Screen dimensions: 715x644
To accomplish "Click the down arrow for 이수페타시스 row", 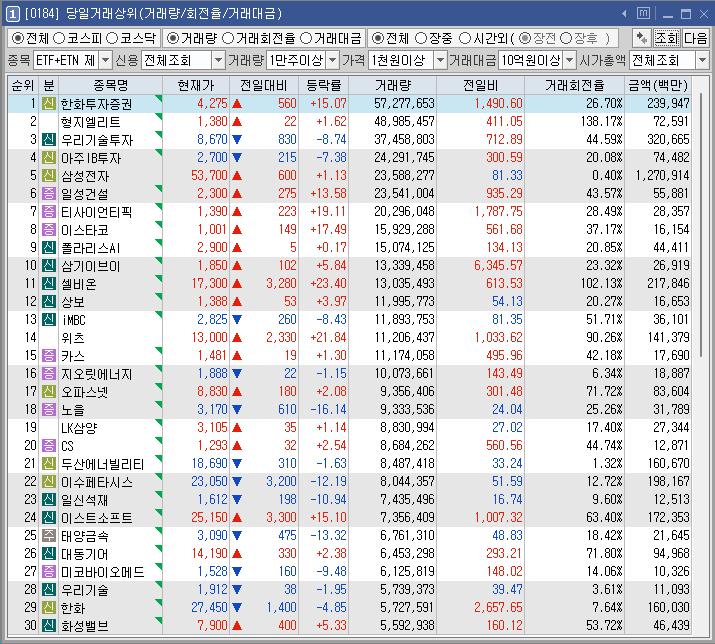I will pyautogui.click(x=237, y=482).
